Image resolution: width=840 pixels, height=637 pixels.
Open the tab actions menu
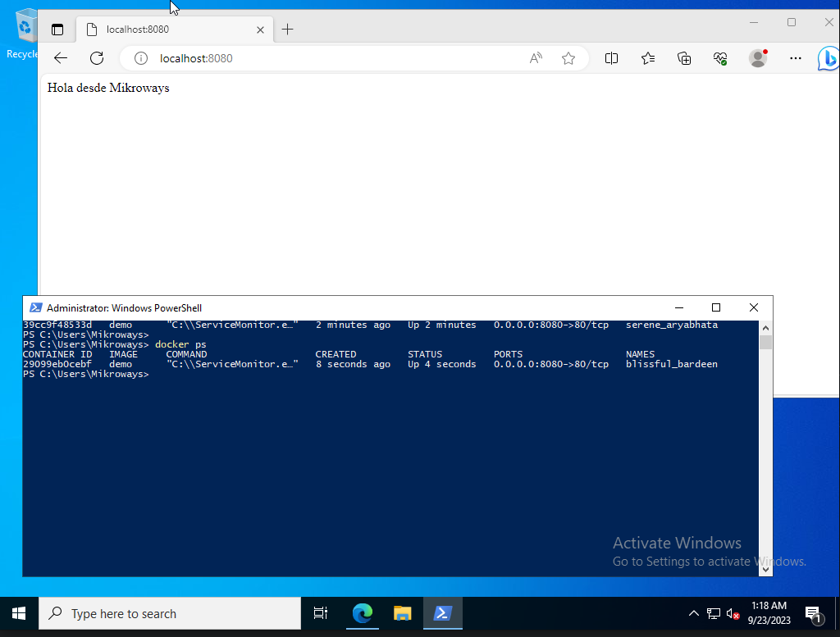click(57, 29)
